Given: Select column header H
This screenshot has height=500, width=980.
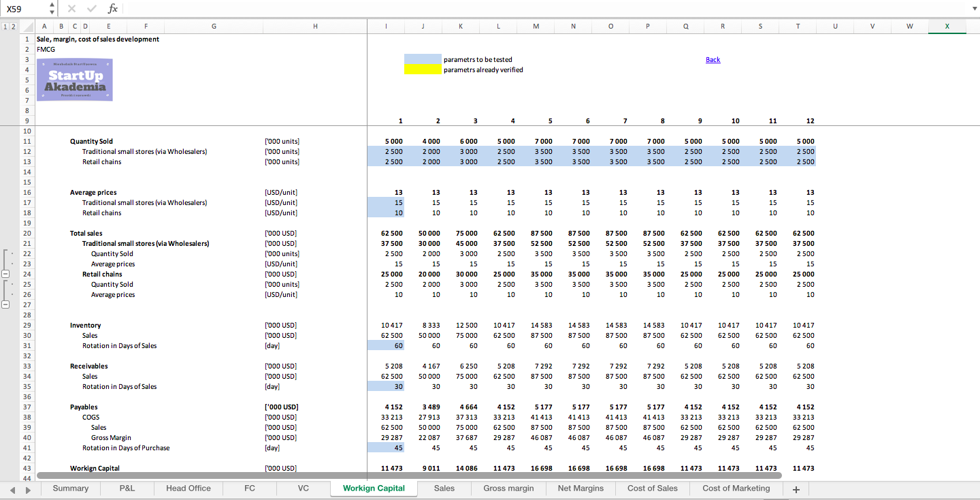Looking at the screenshot, I should [315, 27].
